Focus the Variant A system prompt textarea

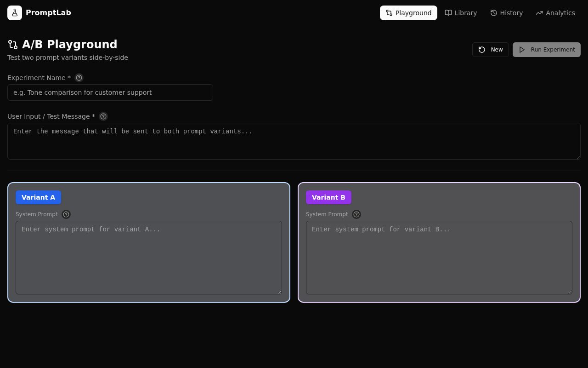coord(149,258)
